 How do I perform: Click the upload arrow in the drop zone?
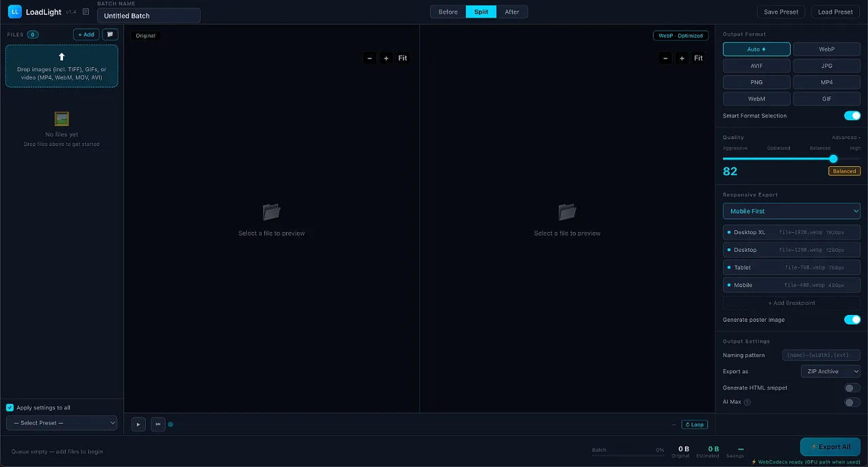click(62, 57)
